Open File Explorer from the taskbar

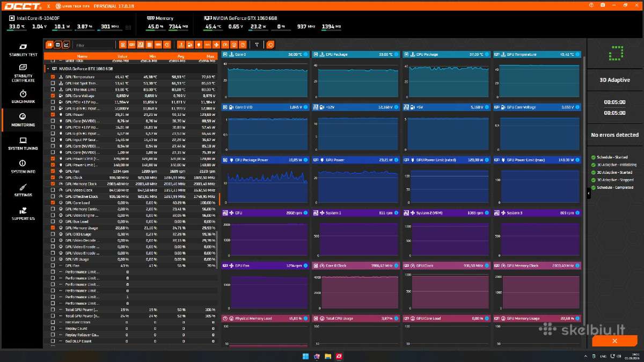(x=328, y=356)
